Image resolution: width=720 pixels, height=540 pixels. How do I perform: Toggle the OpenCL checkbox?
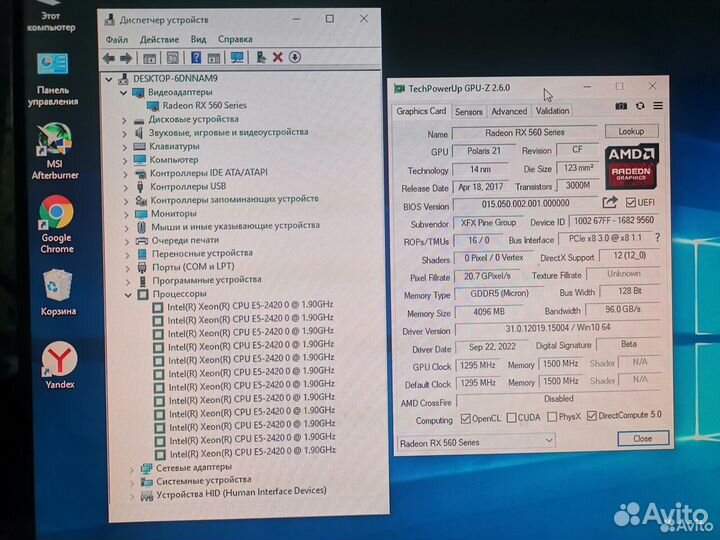[x=466, y=418]
